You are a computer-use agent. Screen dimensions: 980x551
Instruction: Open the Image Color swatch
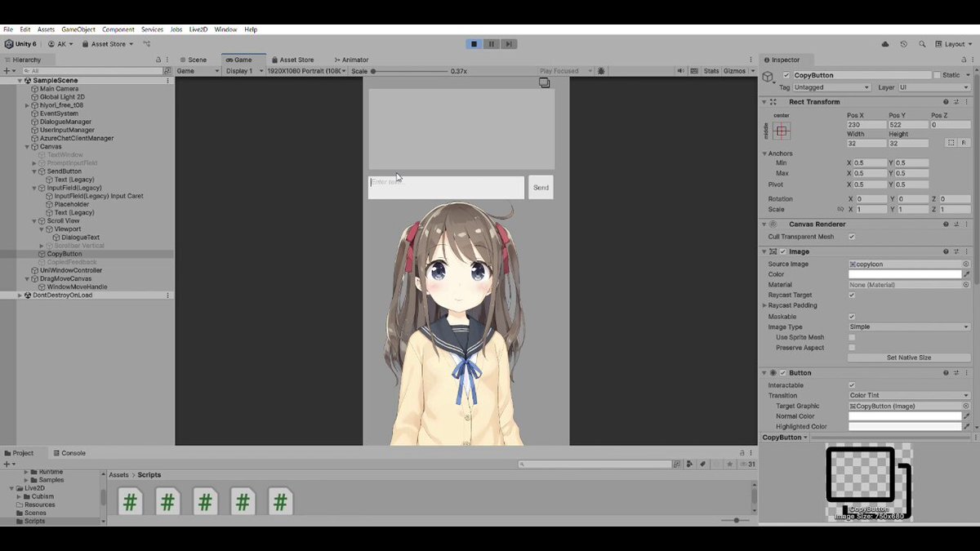pos(905,274)
